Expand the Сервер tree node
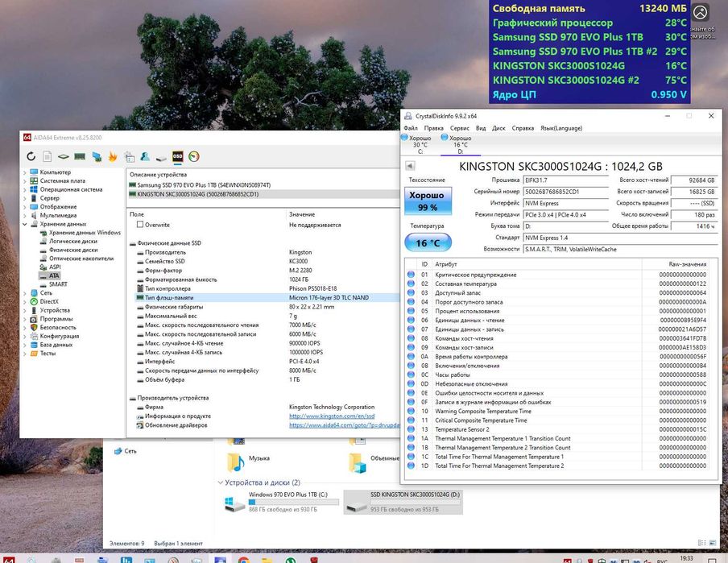This screenshot has width=728, height=563. pyautogui.click(x=25, y=198)
